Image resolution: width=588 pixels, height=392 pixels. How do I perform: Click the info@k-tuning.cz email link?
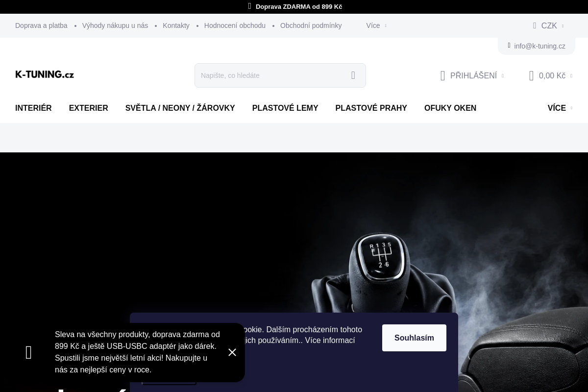tap(539, 46)
